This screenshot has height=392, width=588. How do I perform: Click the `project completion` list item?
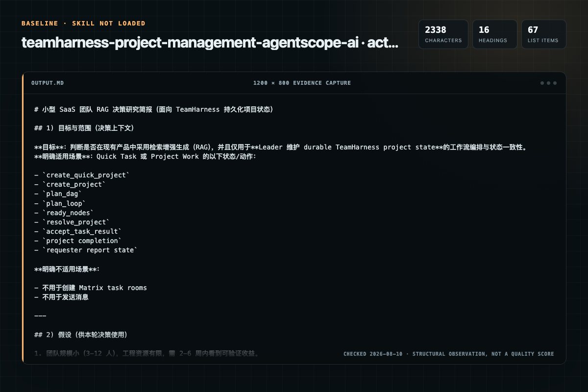[x=78, y=241]
